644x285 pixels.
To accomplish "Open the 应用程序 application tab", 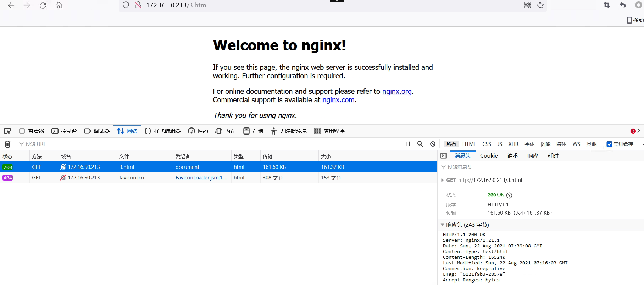I will (329, 131).
